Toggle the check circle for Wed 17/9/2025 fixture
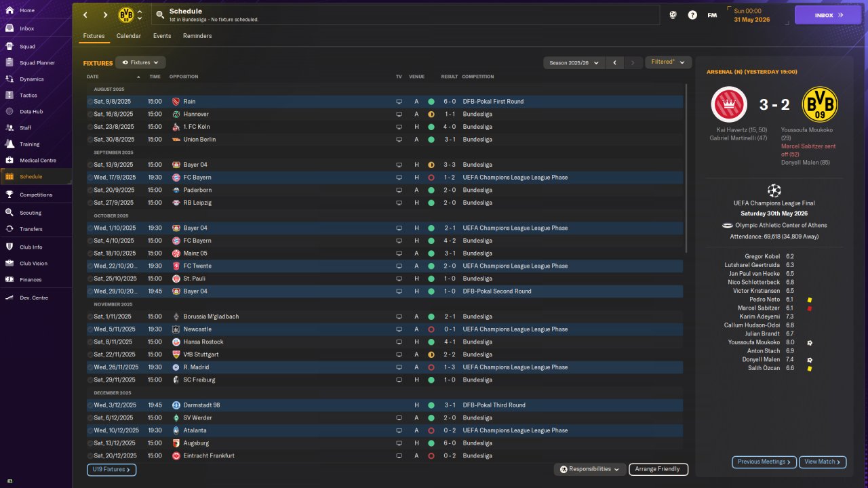Screen dimensions: 868x488 point(90,178)
